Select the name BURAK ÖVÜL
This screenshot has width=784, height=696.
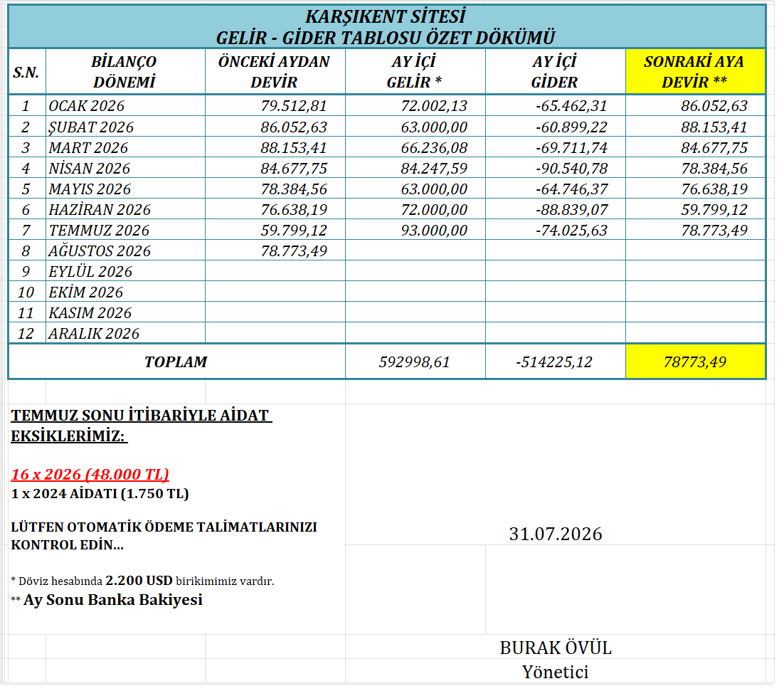click(x=555, y=648)
